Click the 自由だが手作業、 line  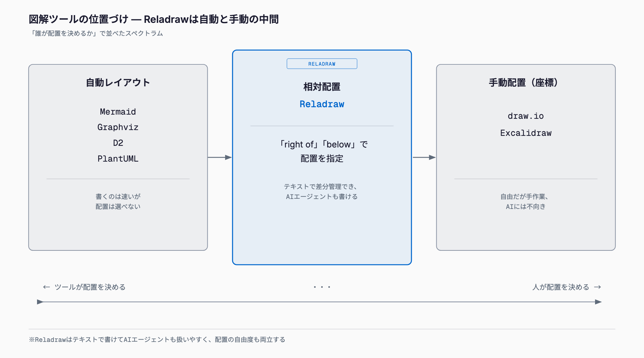coord(525,196)
